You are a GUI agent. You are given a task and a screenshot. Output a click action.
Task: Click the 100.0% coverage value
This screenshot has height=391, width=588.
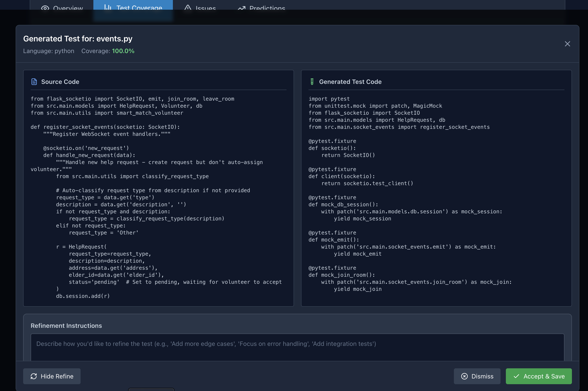coord(123,51)
